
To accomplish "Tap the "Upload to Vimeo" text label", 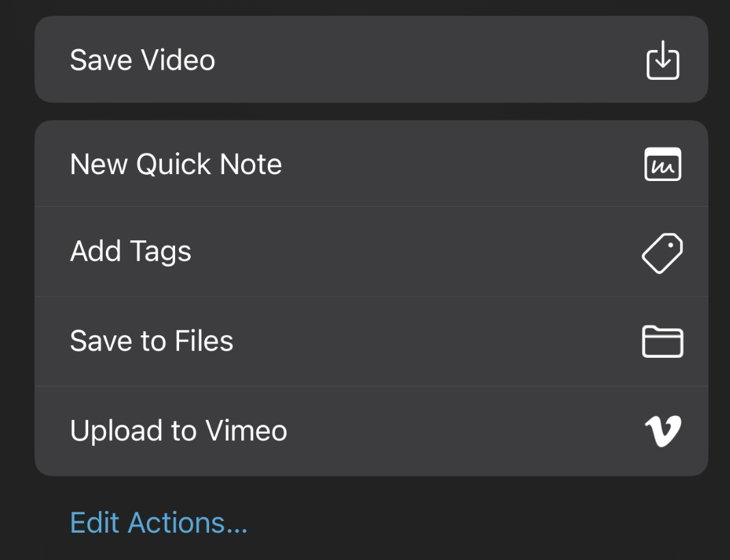I will [178, 431].
